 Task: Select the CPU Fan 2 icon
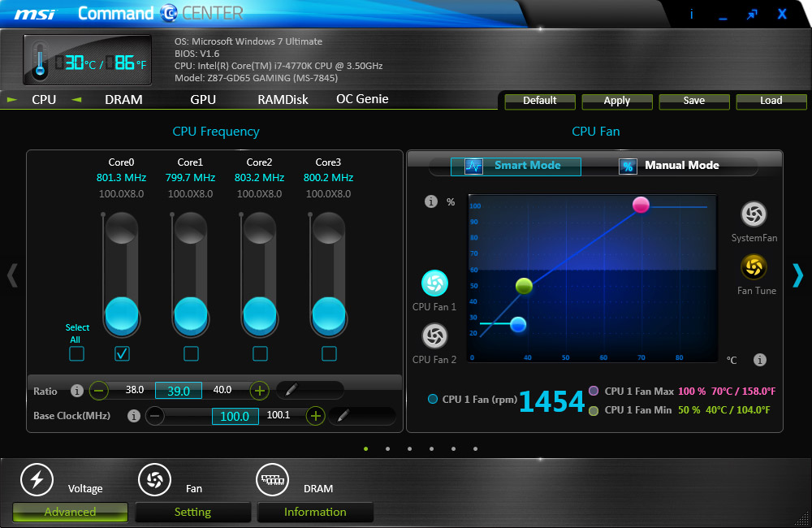pos(434,335)
